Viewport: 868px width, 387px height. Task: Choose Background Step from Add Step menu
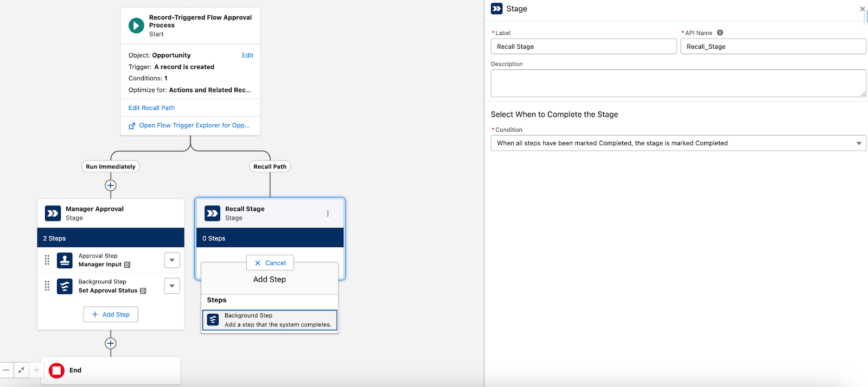point(270,320)
